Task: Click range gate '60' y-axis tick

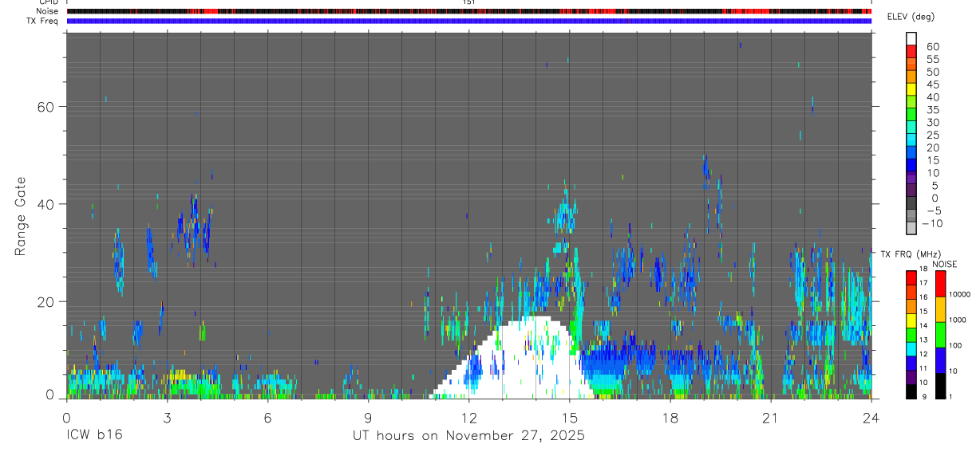Action: pyautogui.click(x=46, y=107)
